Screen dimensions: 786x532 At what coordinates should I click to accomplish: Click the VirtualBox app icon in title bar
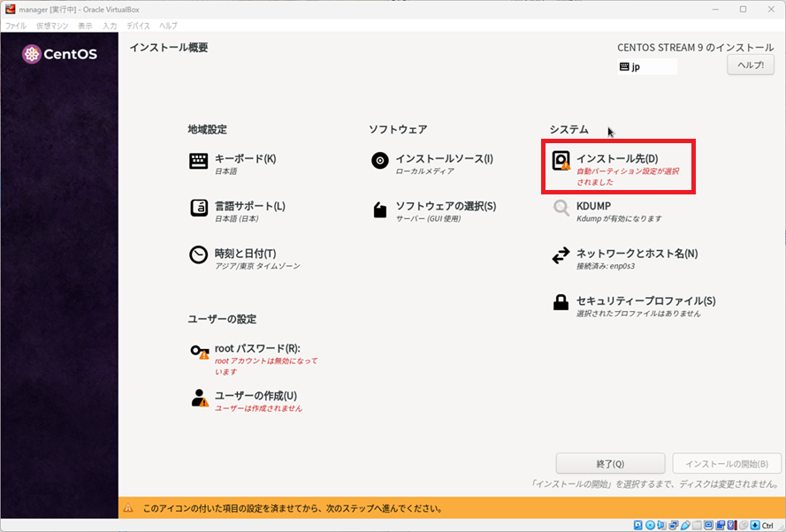10,9
